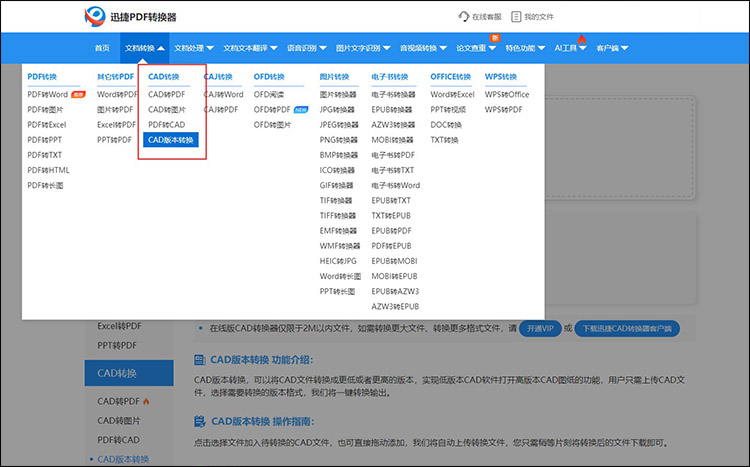Expand the 客户端 dropdown
Viewport: 750px width, 467px height.
coord(612,48)
